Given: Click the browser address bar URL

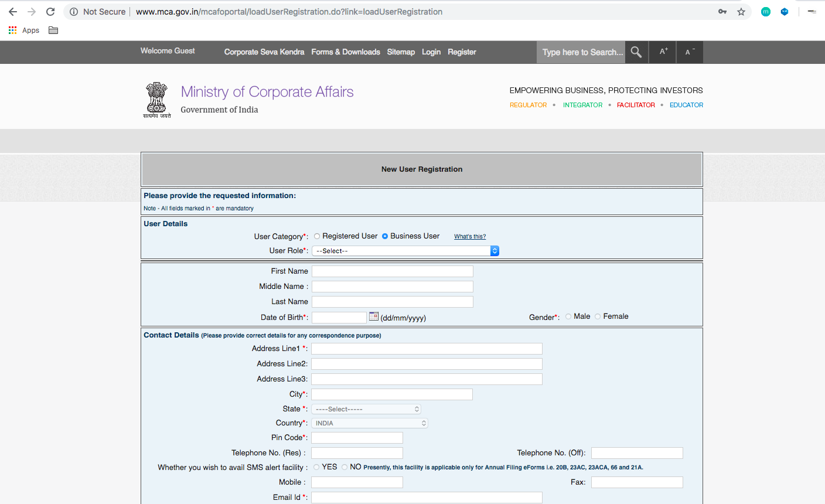Looking at the screenshot, I should [289, 12].
